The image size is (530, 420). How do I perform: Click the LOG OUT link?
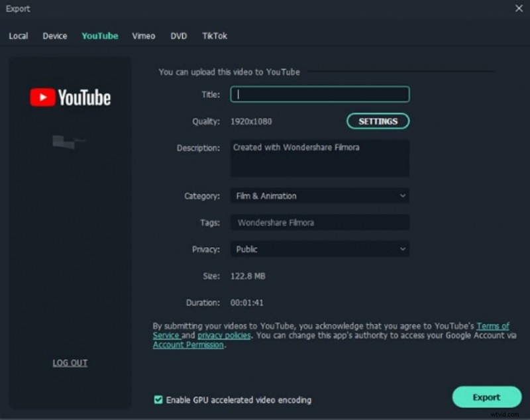(70, 362)
